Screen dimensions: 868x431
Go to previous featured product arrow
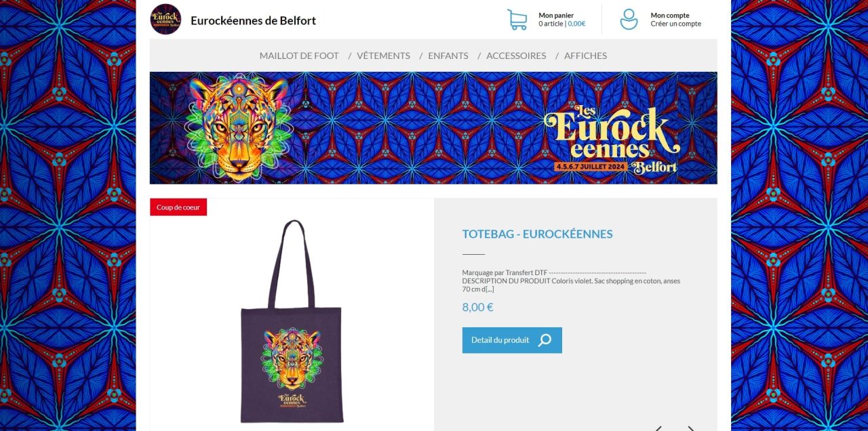(x=658, y=428)
